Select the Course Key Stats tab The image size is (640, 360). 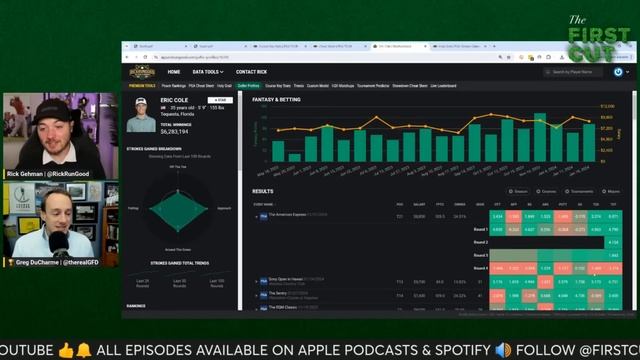[278, 86]
